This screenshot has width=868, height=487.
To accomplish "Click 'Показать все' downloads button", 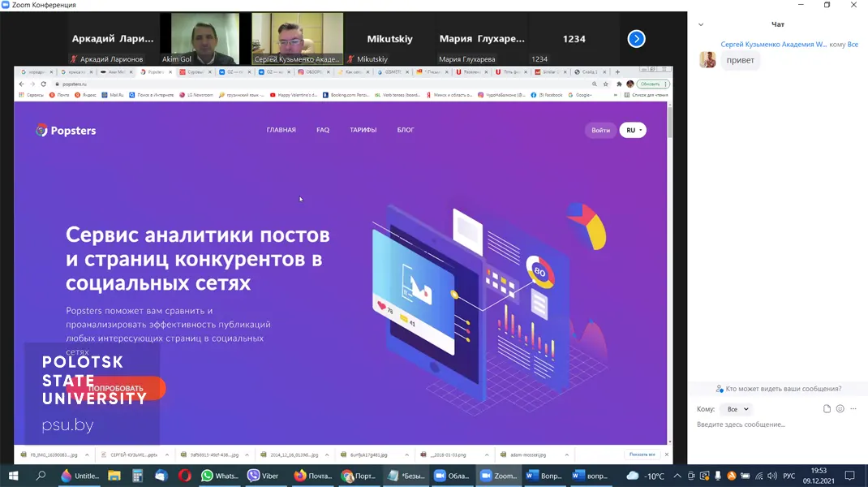I will click(x=642, y=455).
